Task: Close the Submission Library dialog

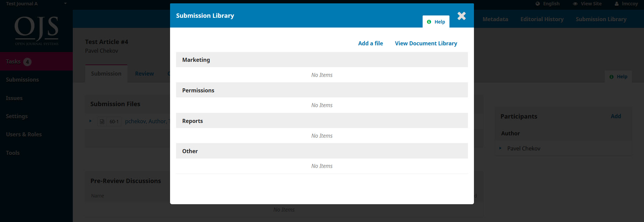Action: [x=462, y=16]
